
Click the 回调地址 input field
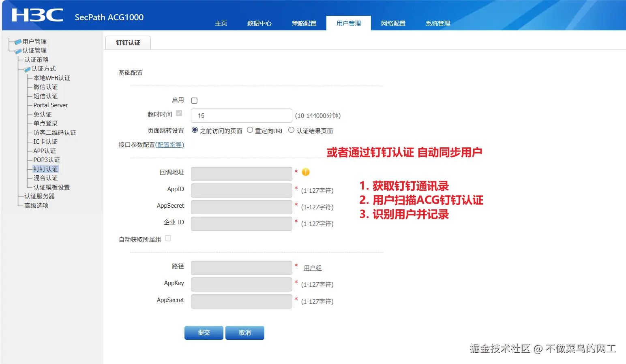click(x=242, y=174)
